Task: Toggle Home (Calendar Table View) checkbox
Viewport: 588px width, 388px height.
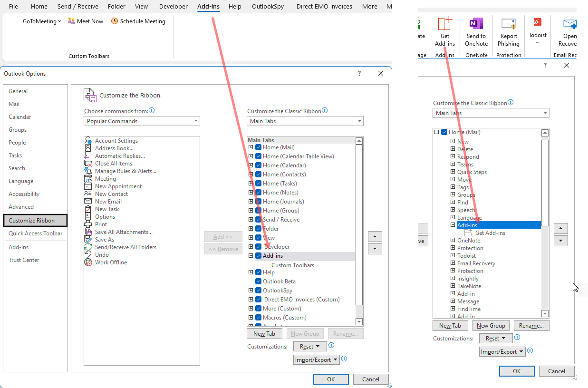Action: 258,156
